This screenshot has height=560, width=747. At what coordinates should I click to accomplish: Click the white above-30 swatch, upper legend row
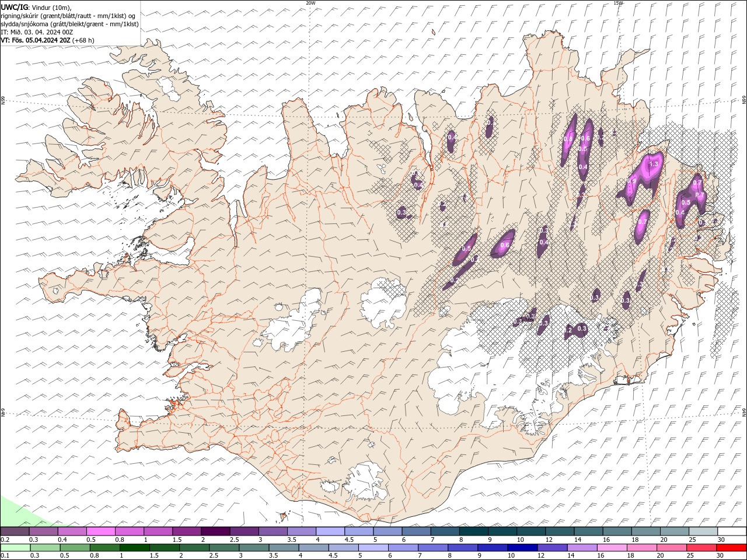[x=732, y=531]
